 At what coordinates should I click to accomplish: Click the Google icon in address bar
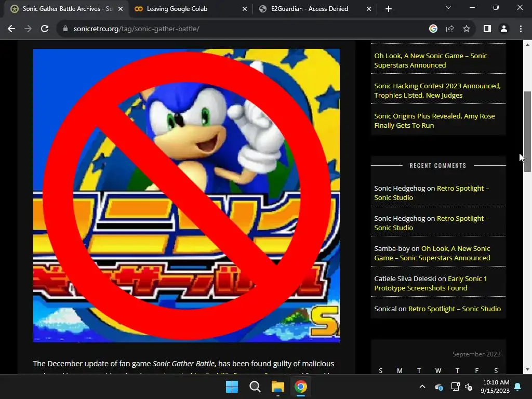(433, 29)
